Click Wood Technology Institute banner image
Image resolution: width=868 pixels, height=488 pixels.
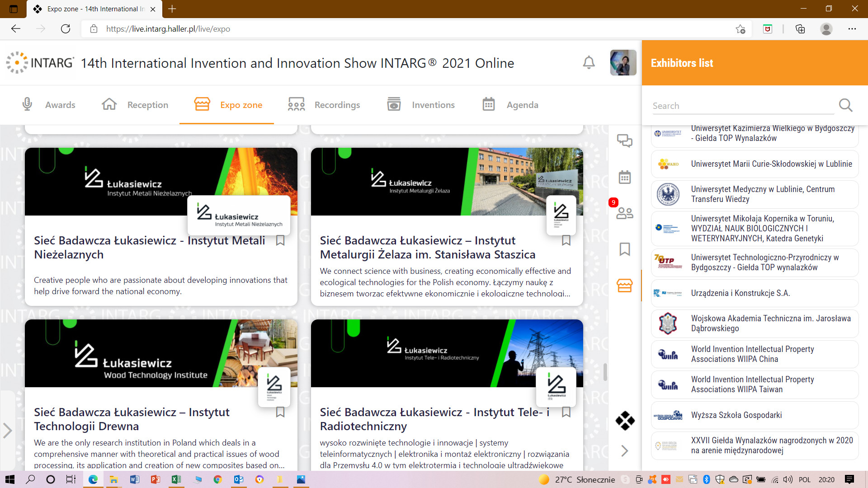coord(161,353)
